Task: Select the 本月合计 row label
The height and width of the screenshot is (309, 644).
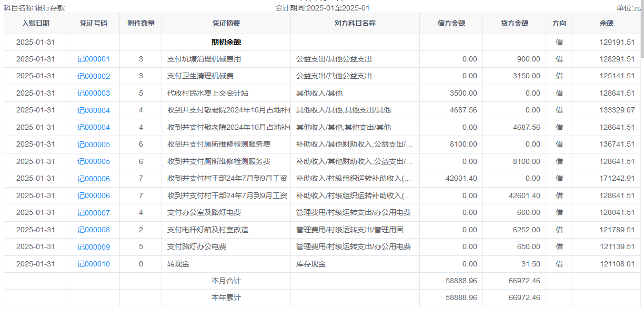Action: (226, 281)
